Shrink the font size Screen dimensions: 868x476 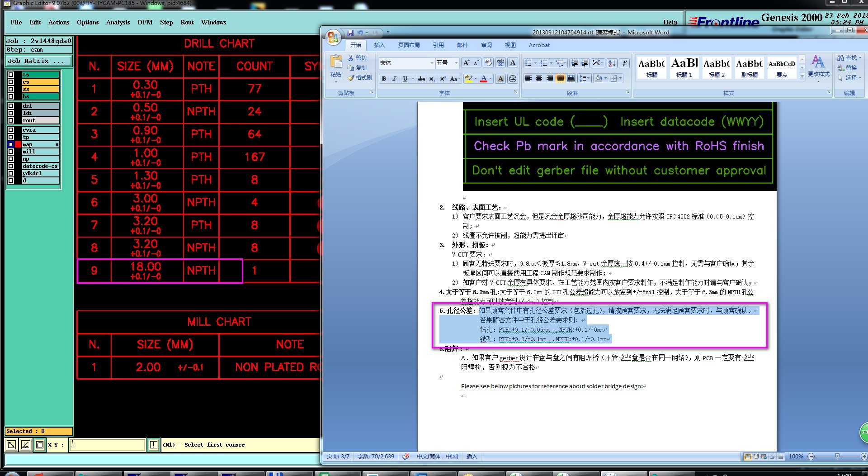476,63
